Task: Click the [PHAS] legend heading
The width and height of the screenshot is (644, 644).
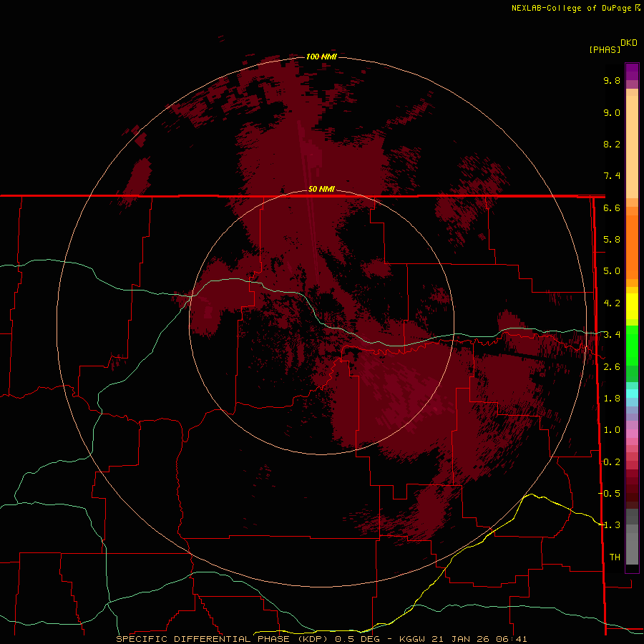Action: click(x=605, y=49)
